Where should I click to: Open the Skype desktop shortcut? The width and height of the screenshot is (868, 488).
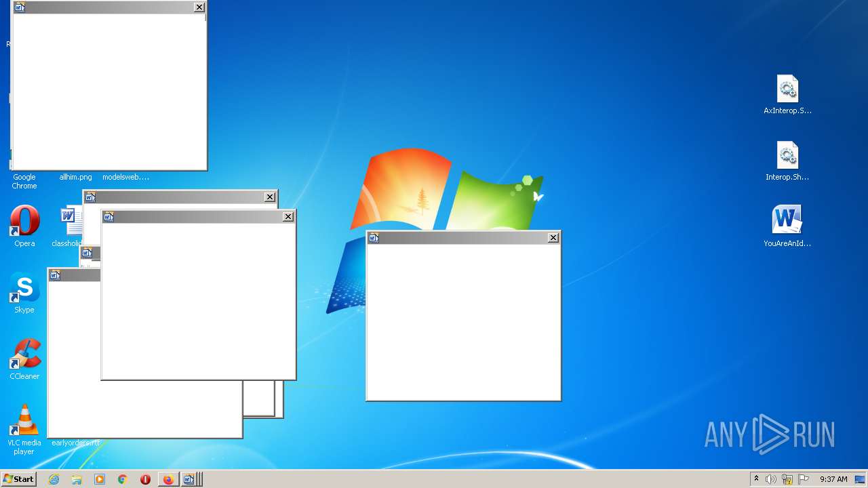[x=24, y=293]
